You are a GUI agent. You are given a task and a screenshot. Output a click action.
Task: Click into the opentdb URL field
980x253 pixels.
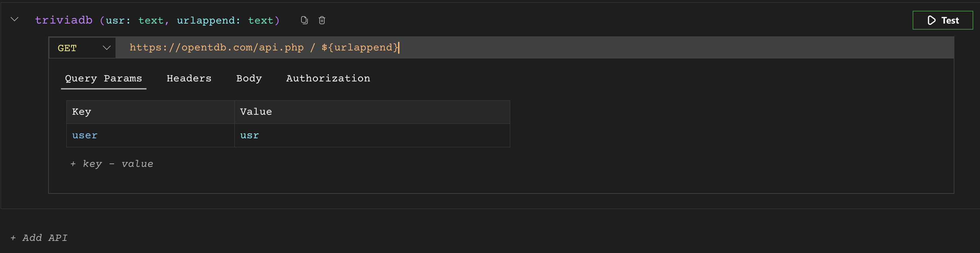point(533,48)
